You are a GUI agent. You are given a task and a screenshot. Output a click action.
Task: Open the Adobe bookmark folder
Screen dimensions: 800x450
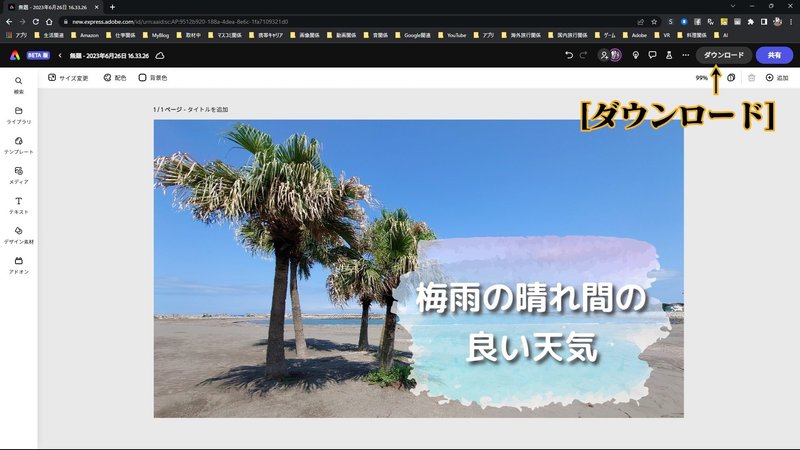click(634, 35)
